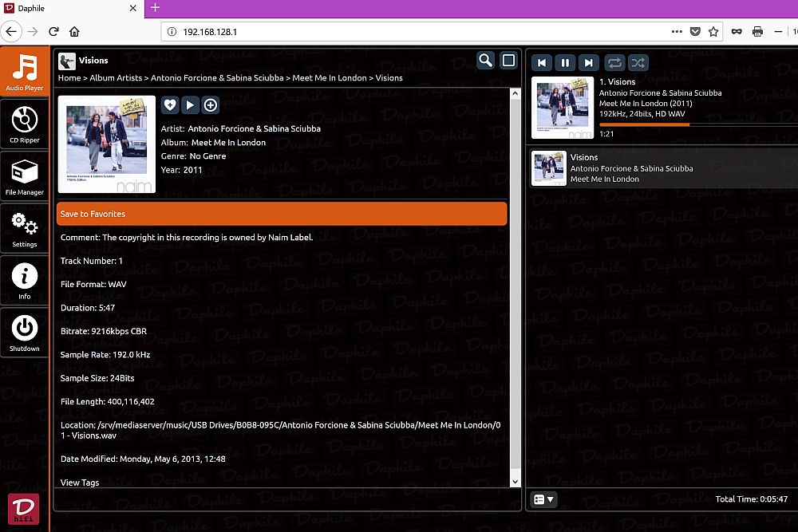Click the 'Sample Rate: 192.0 kHz' line
Image resolution: width=798 pixels, height=532 pixels.
[x=105, y=354]
